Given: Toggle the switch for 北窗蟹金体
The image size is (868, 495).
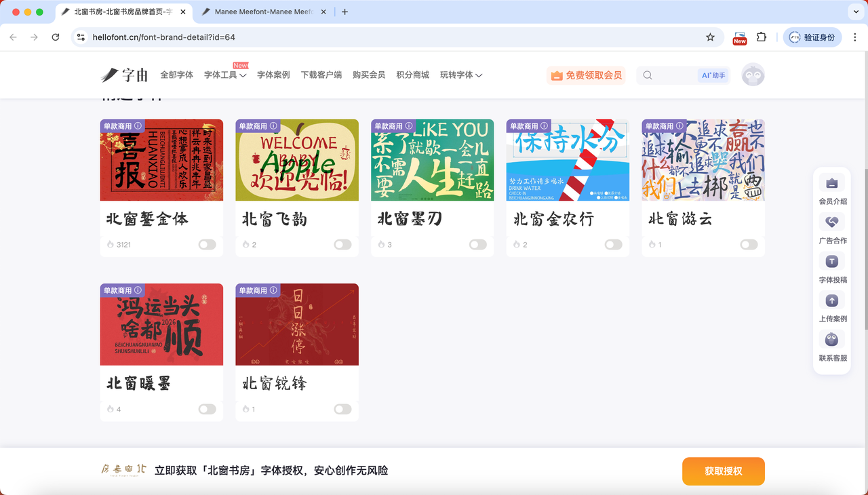Looking at the screenshot, I should (207, 245).
